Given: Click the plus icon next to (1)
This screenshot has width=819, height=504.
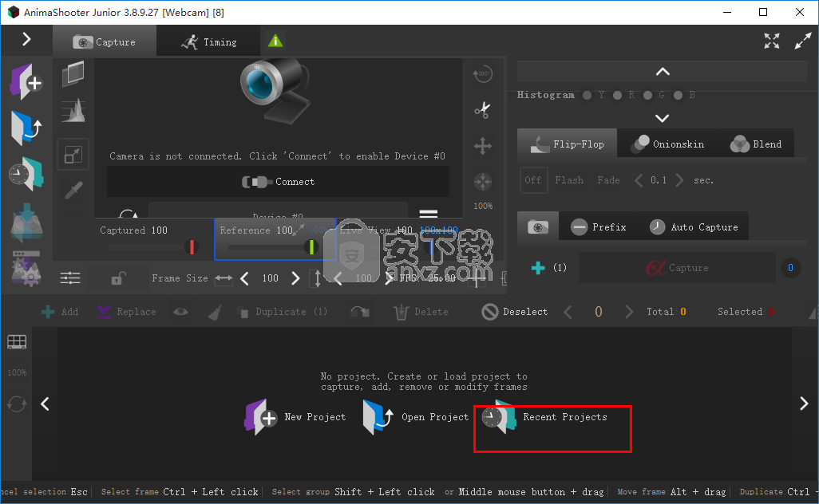Looking at the screenshot, I should click(x=538, y=268).
